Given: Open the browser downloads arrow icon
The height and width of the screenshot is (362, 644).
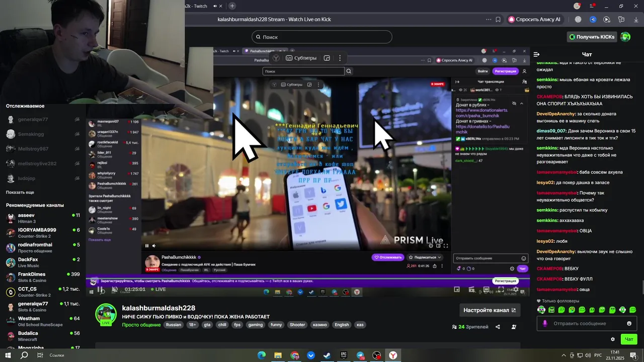Looking at the screenshot, I should (x=635, y=19).
